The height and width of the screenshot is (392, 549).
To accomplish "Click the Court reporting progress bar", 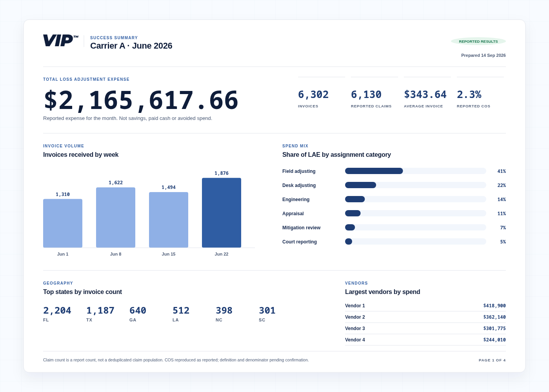I will click(416, 241).
